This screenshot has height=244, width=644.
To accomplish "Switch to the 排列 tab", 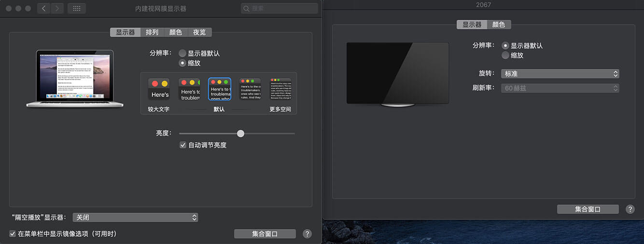I will [x=152, y=32].
